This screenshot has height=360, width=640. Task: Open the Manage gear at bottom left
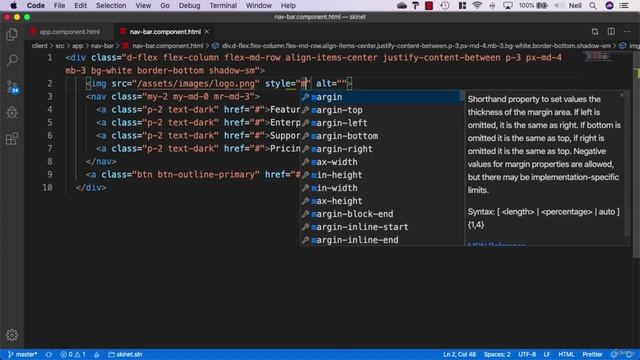click(x=12, y=335)
